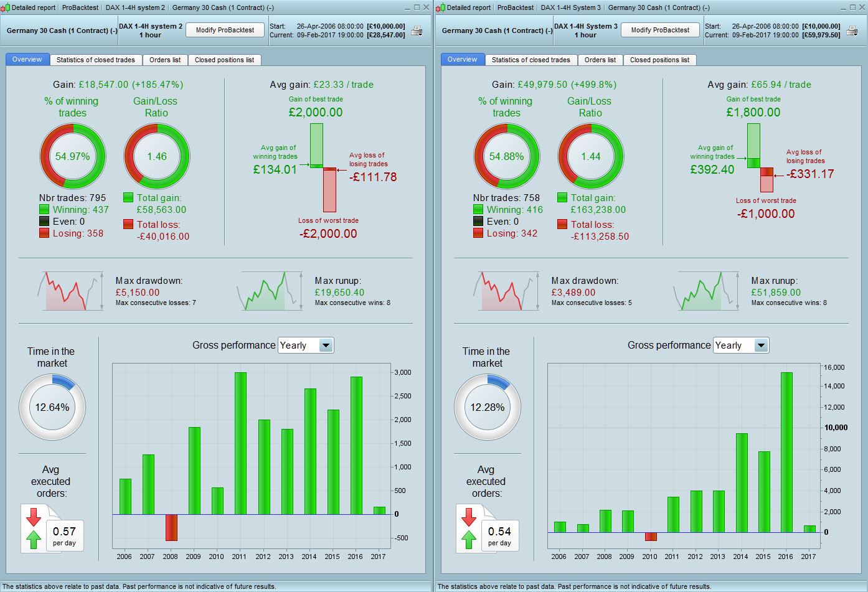Click the text "Nbr trades: 758"

506,198
